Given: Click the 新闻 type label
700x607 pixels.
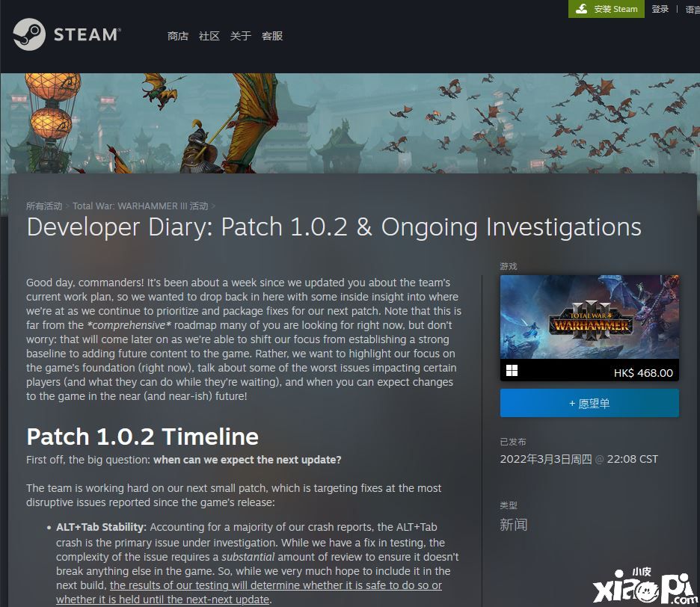Looking at the screenshot, I should [x=513, y=525].
